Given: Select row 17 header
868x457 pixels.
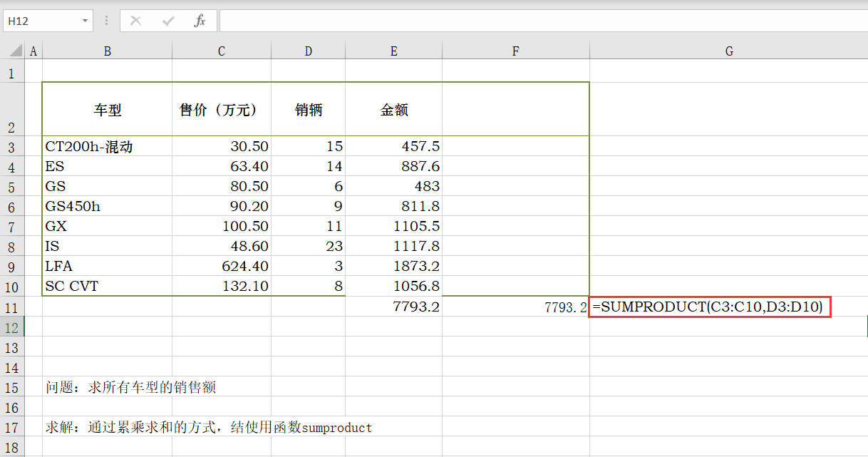Looking at the screenshot, I should coord(12,428).
